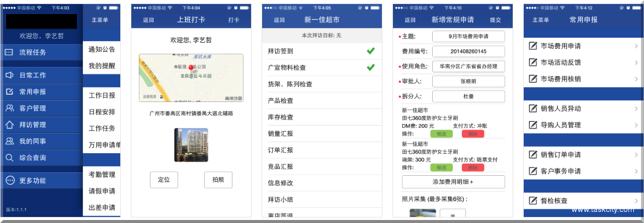
Task: Select the 常用申报 edit icon
Action: pyautogui.click(x=9, y=91)
